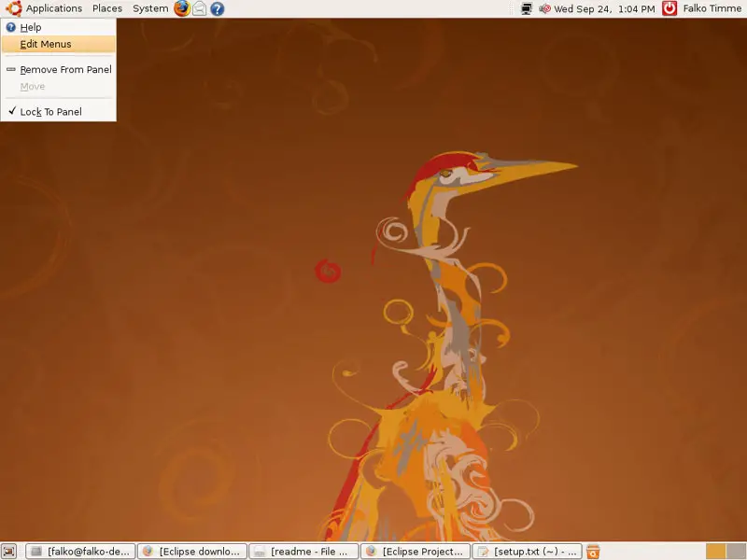747x560 pixels.
Task: Open the System menu
Action: [150, 8]
